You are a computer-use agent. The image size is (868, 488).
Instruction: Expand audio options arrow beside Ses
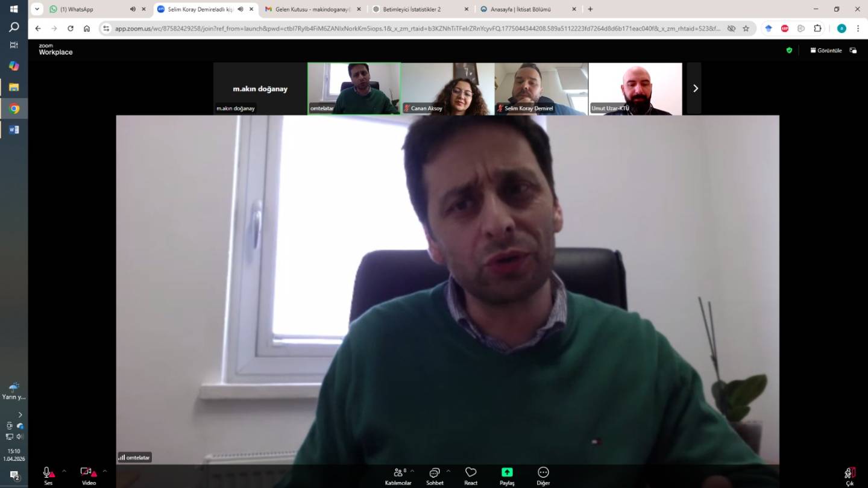pos(64,471)
